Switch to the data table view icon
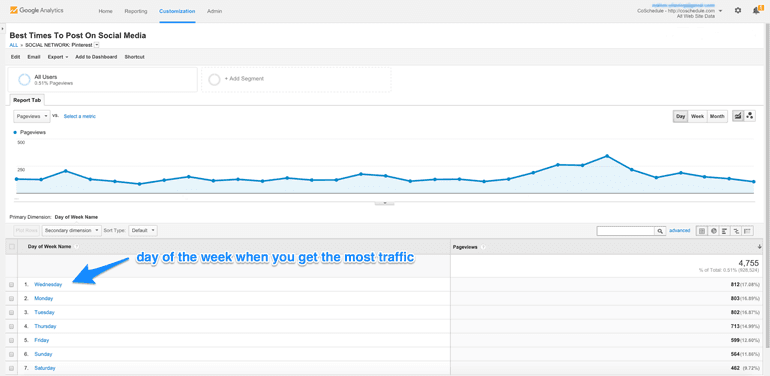 [x=702, y=231]
